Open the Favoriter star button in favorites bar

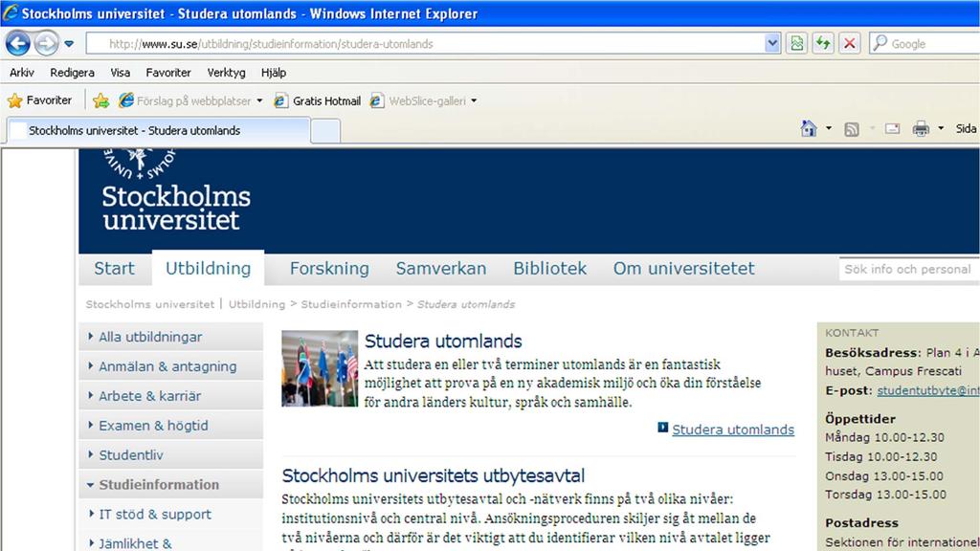tap(39, 99)
